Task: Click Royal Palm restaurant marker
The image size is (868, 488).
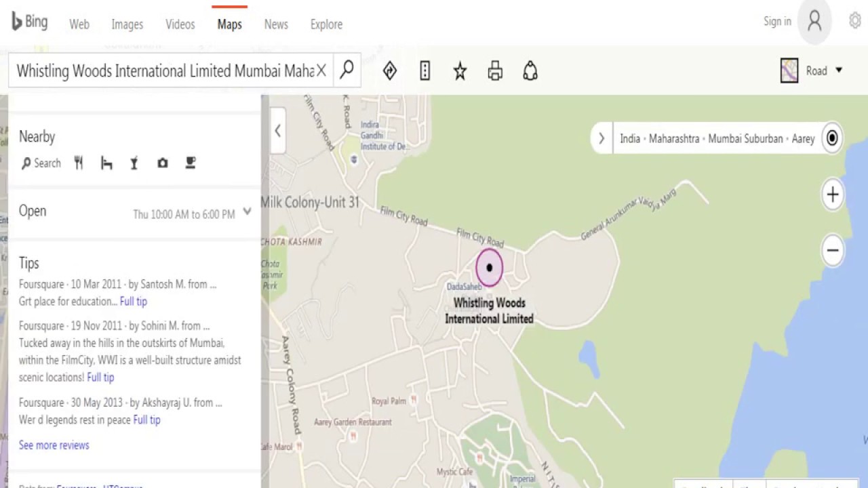Action: 414,400
